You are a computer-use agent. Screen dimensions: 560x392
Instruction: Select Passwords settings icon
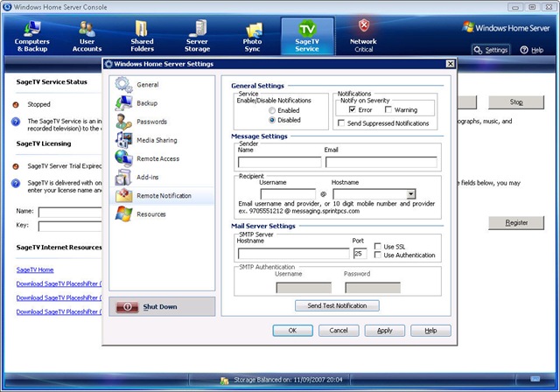pos(123,122)
